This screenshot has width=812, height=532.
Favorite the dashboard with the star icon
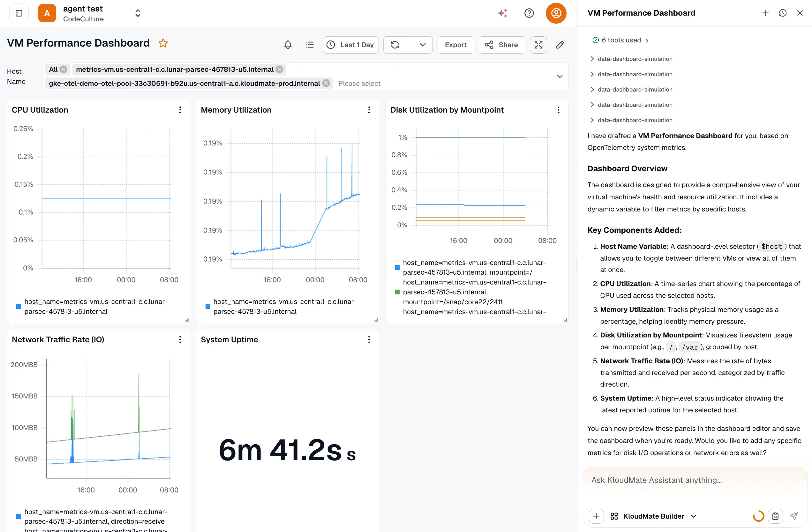coord(163,43)
